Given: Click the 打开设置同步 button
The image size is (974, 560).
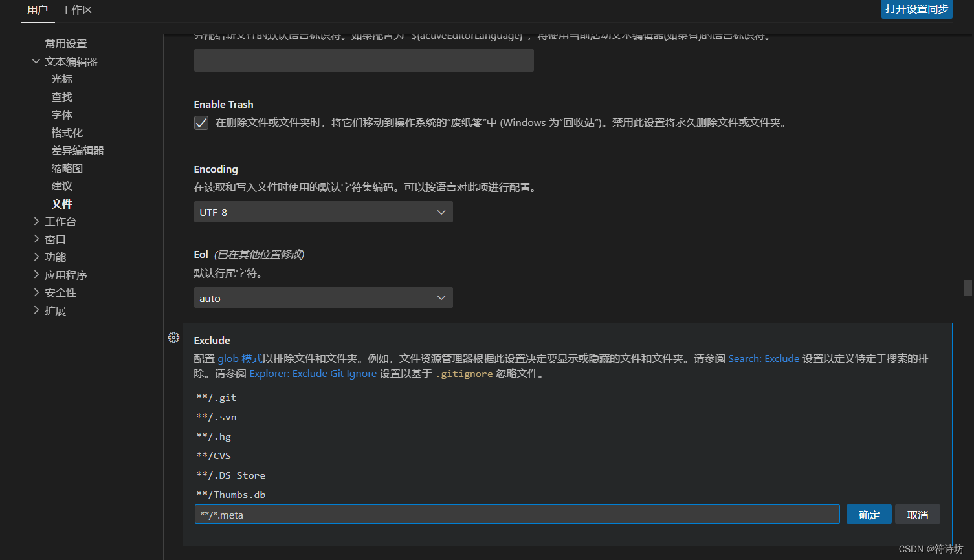Looking at the screenshot, I should [917, 9].
